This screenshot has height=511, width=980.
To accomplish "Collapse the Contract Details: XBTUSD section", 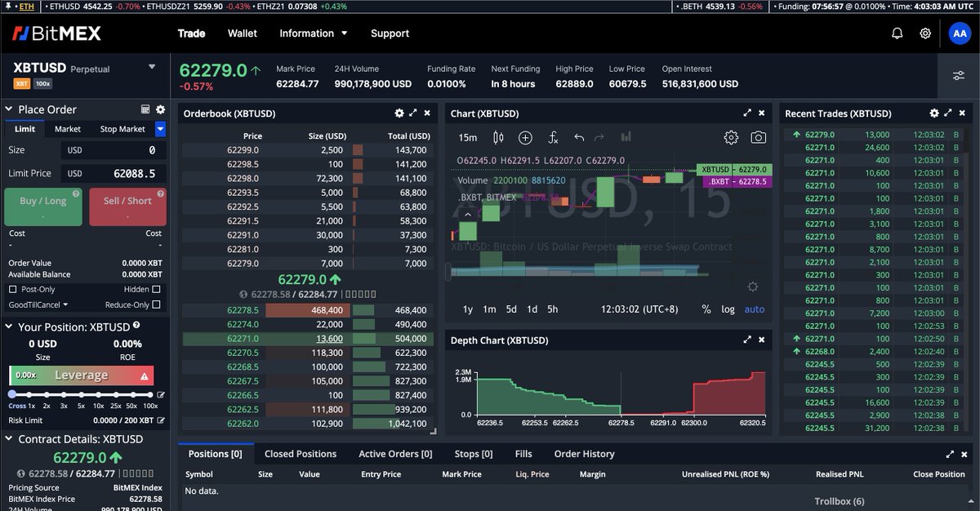I will point(8,439).
